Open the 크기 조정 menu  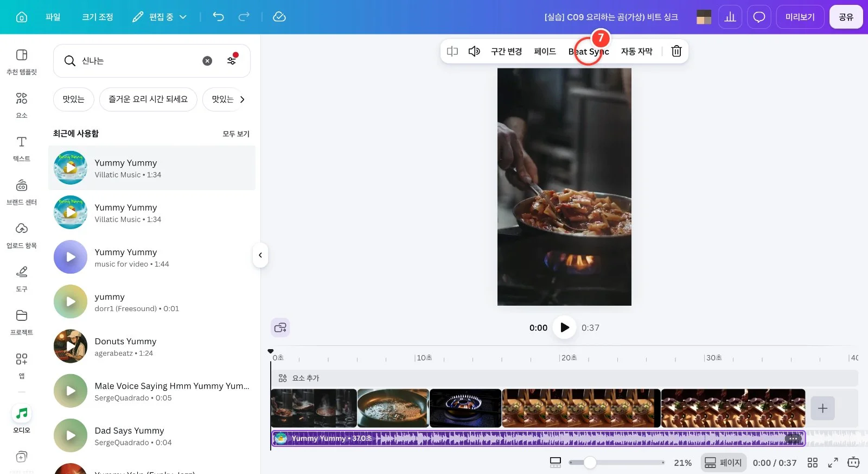coord(98,17)
